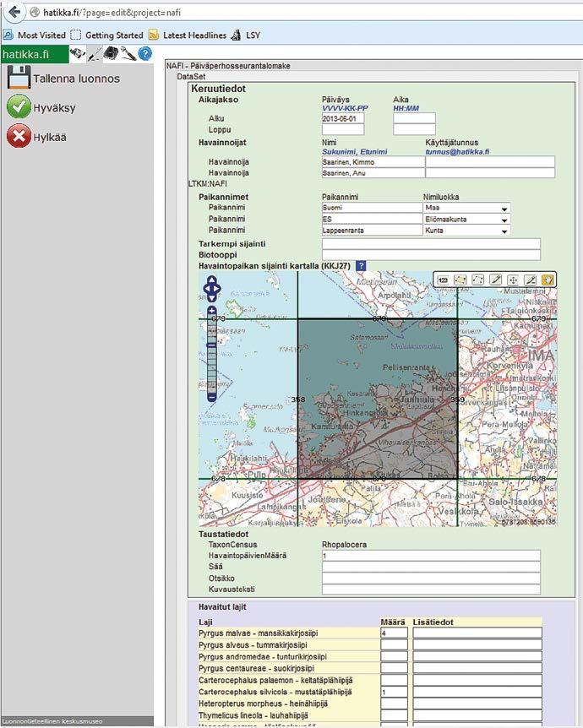Zoom out the map with minus button
The image size is (583, 728).
pos(212,398)
